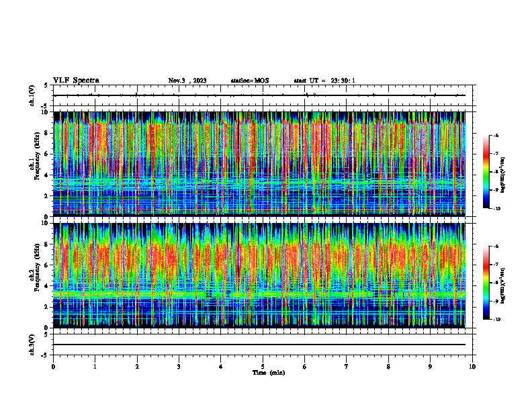This screenshot has height=411, width=532.
Task: Click the "-10" label on ch.2 colorbar
Action: [496, 320]
